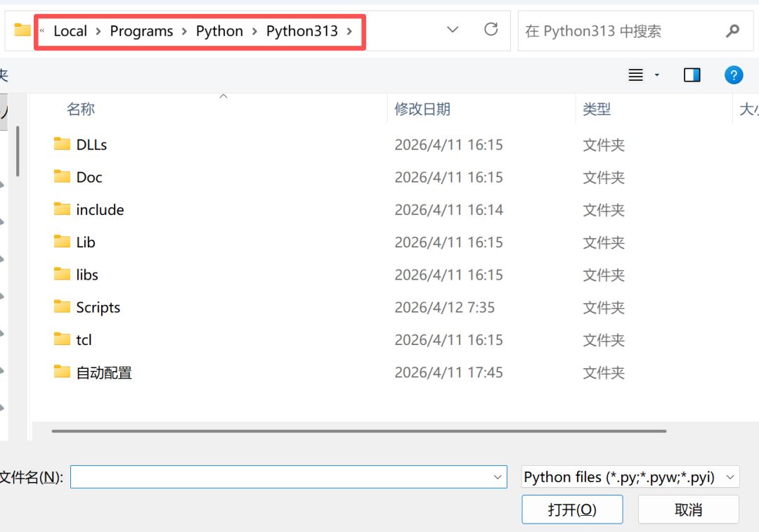
Task: Click the vertical scrollbar of navigation pane
Action: [18, 151]
